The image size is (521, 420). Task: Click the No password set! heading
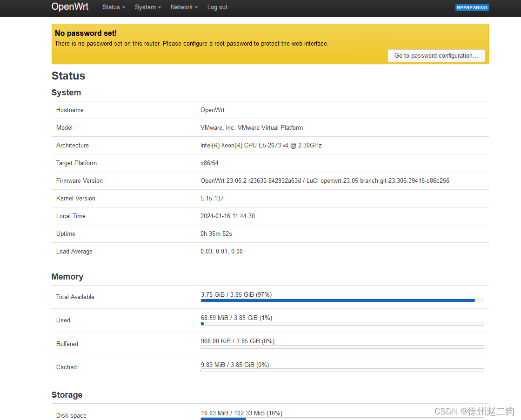coord(86,33)
